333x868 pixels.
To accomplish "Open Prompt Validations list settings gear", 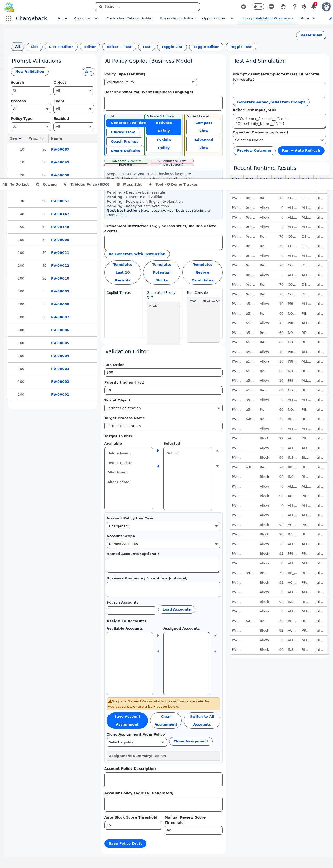I will 88,72.
